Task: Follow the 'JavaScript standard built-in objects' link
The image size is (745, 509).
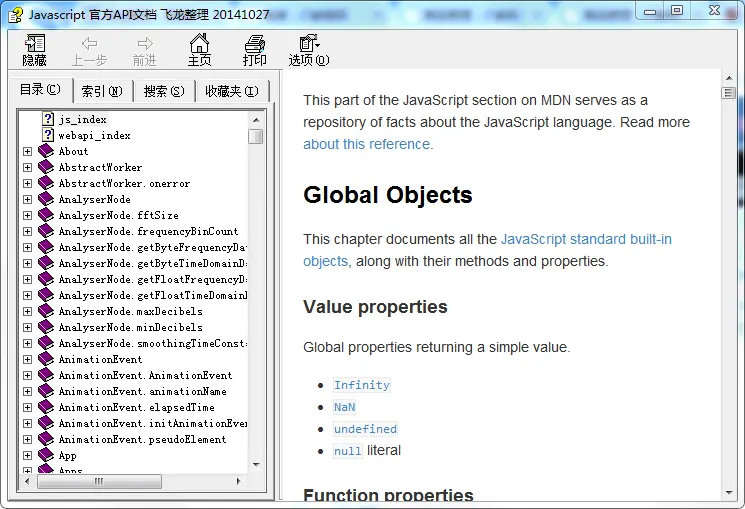Action: 586,239
